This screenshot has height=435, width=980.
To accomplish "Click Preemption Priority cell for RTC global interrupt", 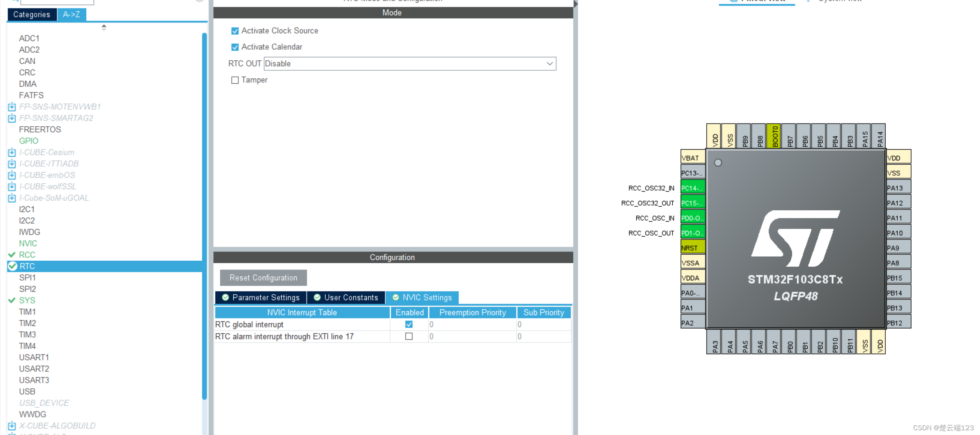I will pos(473,324).
